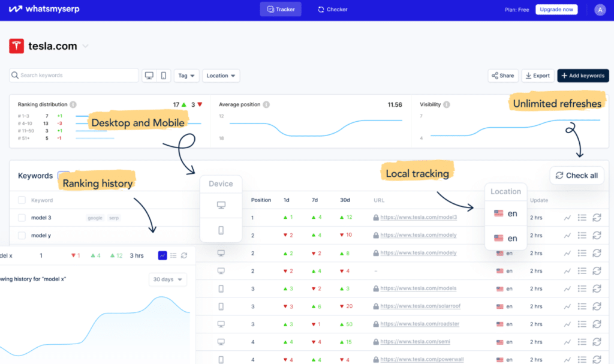Screen dimensions: 614x364
Task: Click the Search keywords field
Action: pyautogui.click(x=74, y=75)
